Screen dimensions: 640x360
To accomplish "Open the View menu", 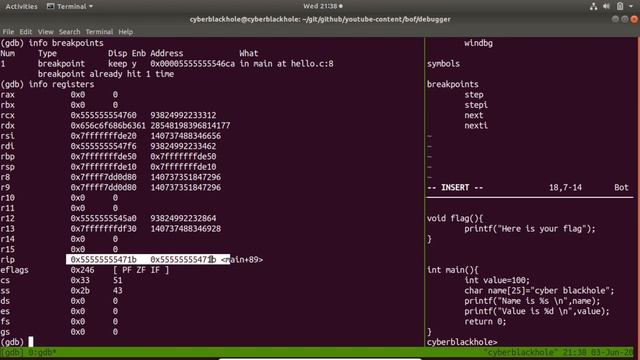I will pos(45,31).
